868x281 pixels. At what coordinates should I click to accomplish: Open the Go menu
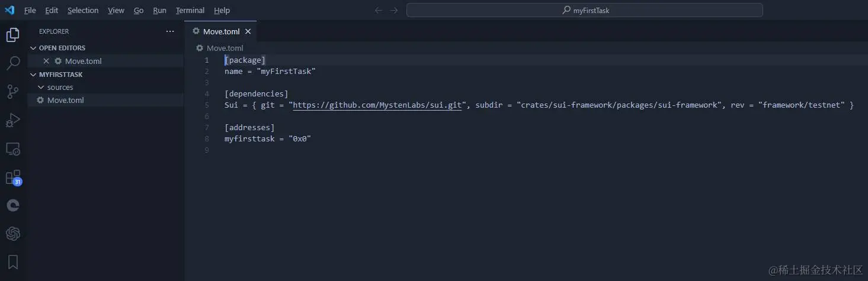click(139, 10)
